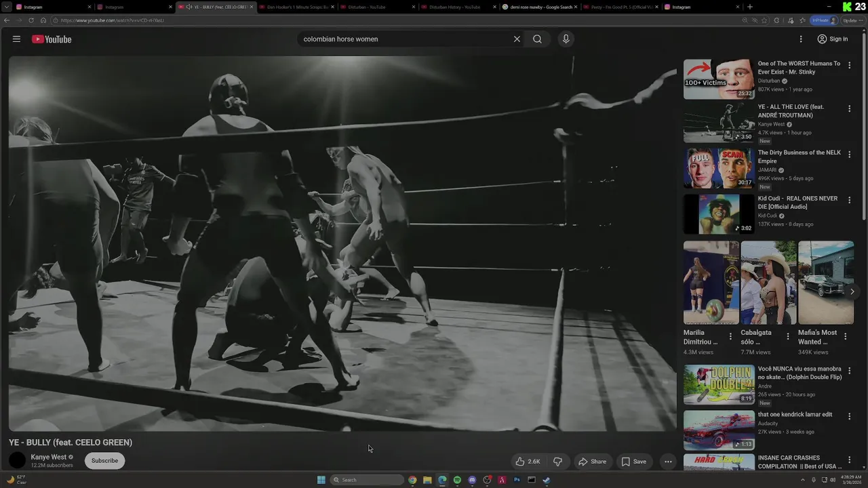Screen dimensions: 868x488
Task: Open 'that one kendrick lamar edit' thumbnail
Action: (719, 430)
